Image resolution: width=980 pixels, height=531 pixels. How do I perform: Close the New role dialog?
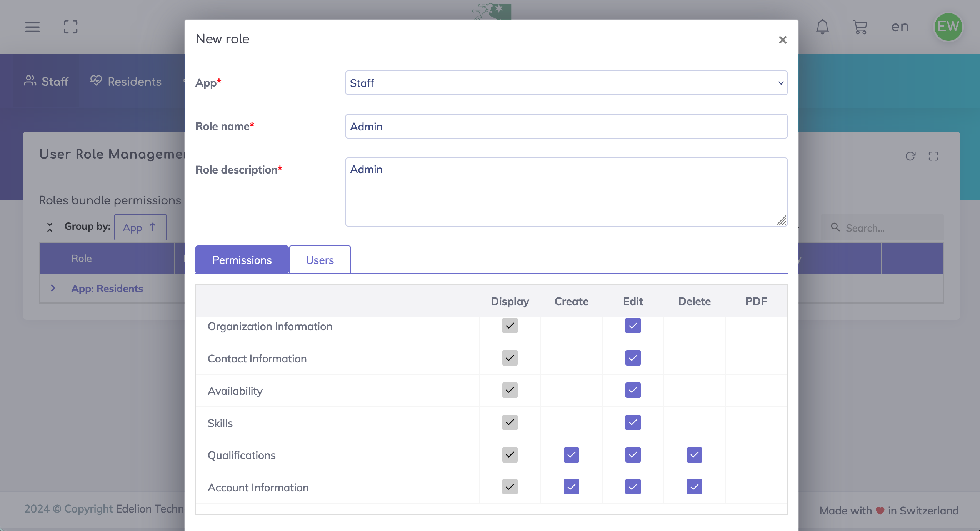pos(782,40)
